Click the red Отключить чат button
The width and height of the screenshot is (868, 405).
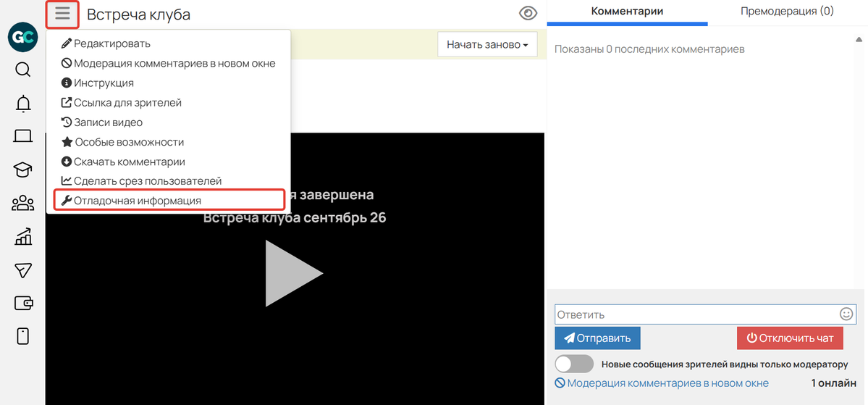[790, 338]
